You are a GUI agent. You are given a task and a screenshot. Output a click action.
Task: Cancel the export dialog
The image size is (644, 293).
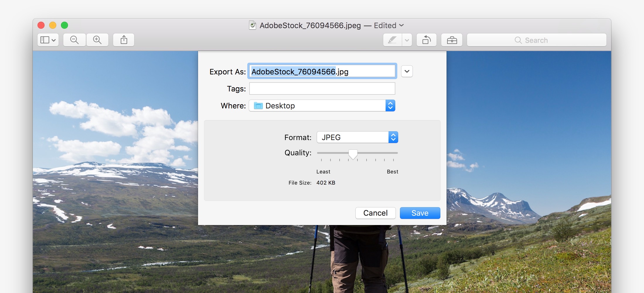pyautogui.click(x=375, y=213)
